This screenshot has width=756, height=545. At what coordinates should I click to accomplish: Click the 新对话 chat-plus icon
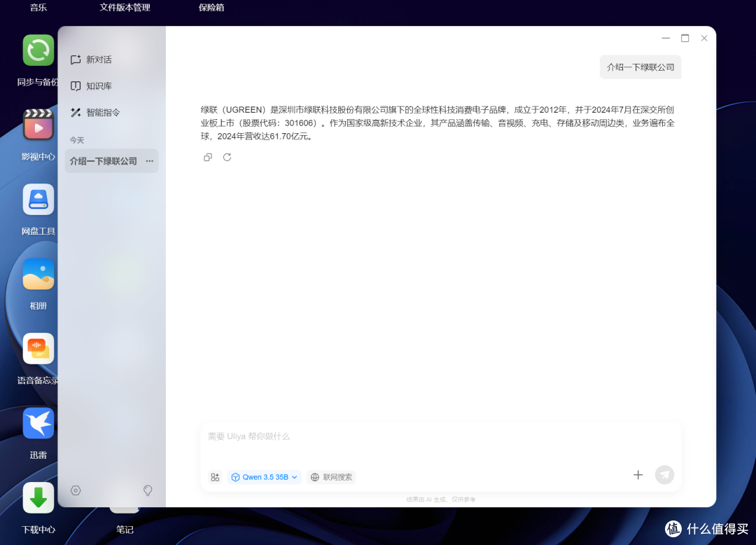tap(76, 60)
